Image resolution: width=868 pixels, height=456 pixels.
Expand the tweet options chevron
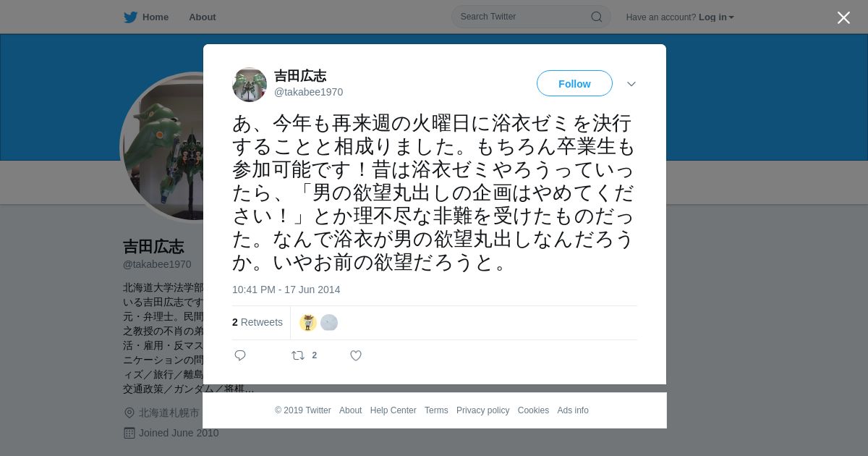point(631,84)
